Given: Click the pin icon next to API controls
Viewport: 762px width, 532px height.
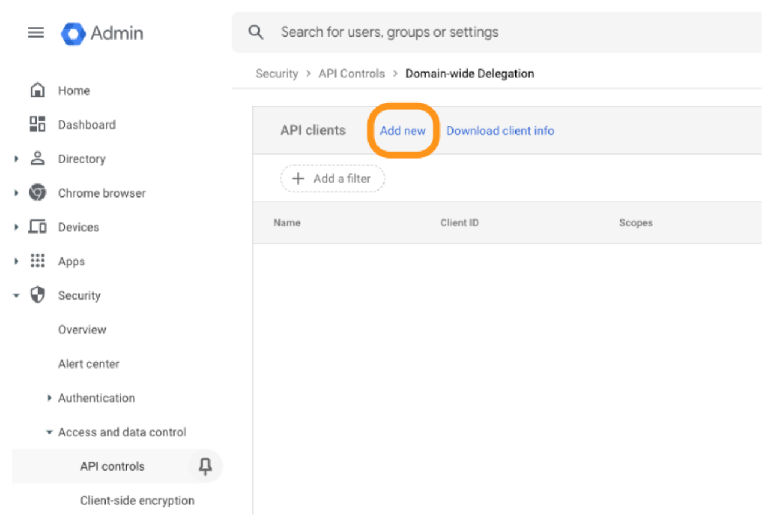Looking at the screenshot, I should pyautogui.click(x=205, y=466).
